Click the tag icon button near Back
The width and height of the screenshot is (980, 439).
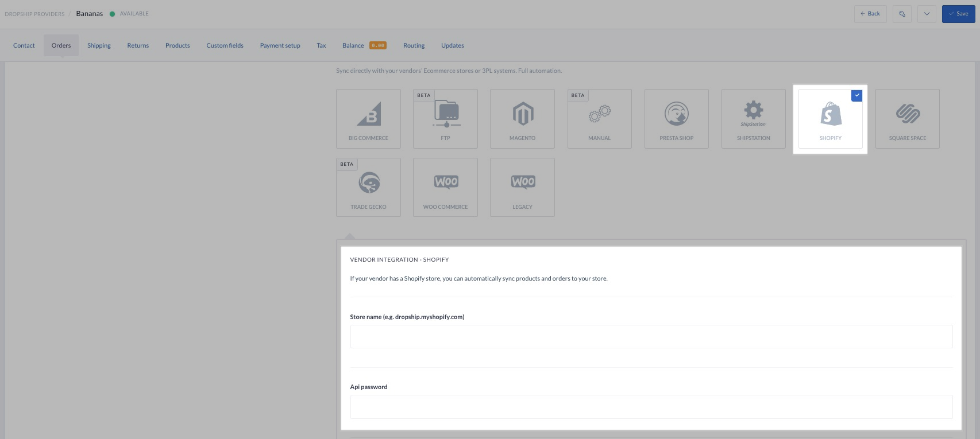[902, 14]
